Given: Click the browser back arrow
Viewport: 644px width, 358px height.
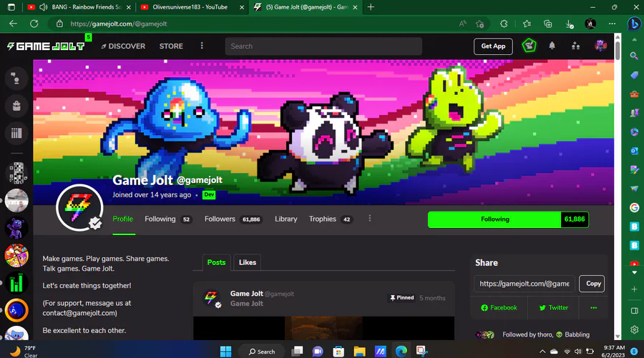Looking at the screenshot, I should [x=13, y=24].
